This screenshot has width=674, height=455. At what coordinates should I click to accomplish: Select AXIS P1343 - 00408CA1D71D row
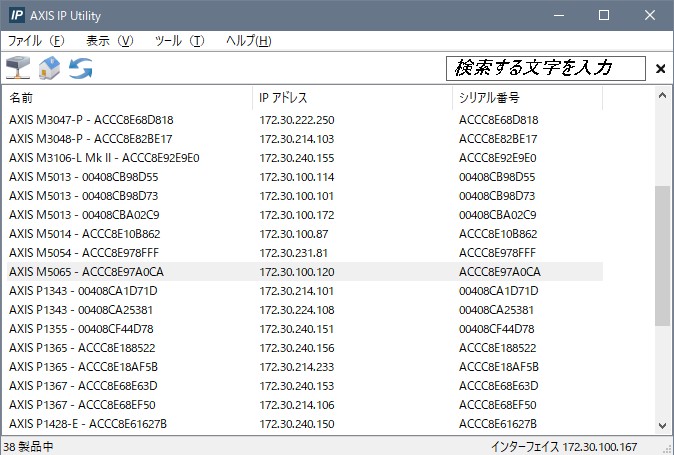pyautogui.click(x=305, y=291)
